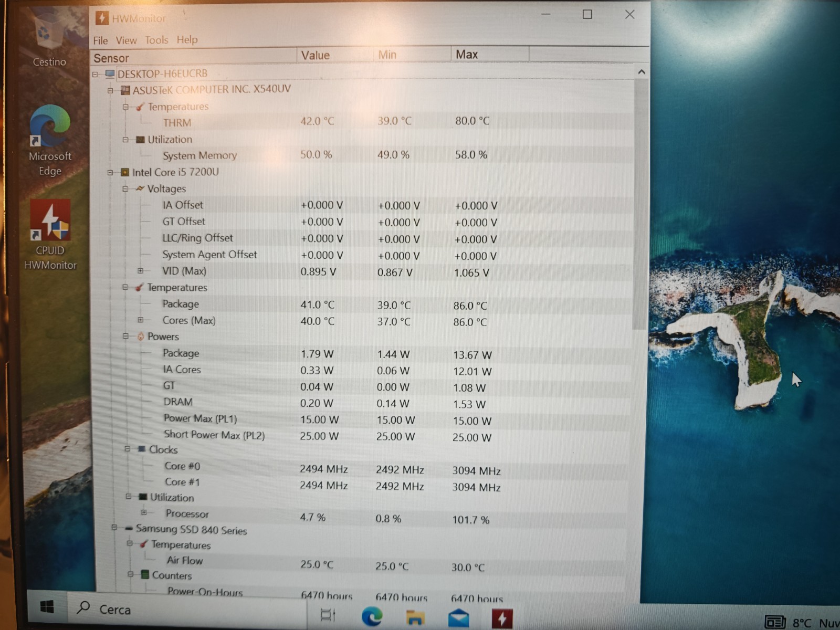Image resolution: width=840 pixels, height=630 pixels.
Task: Switch to HWMonitor taskbar icon
Action: click(502, 618)
